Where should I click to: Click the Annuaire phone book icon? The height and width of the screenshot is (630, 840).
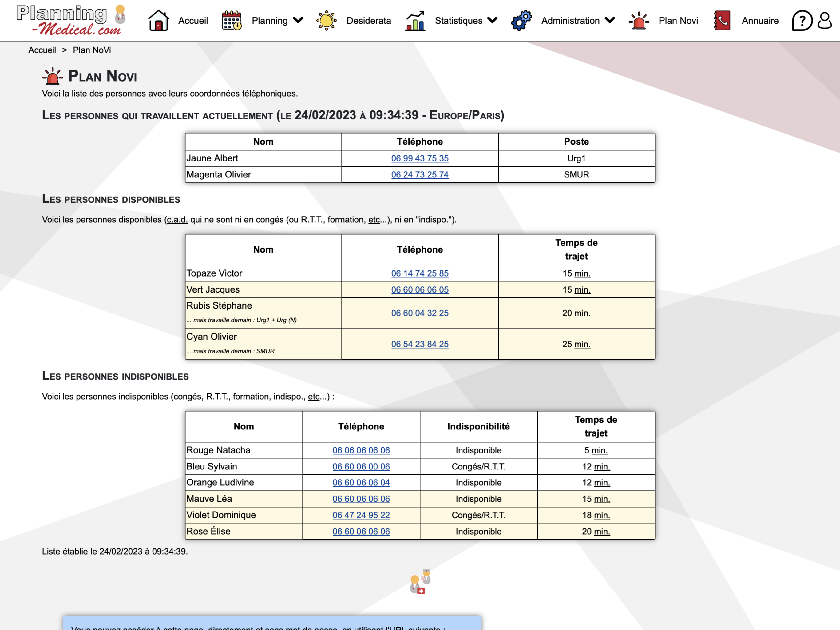click(x=722, y=21)
